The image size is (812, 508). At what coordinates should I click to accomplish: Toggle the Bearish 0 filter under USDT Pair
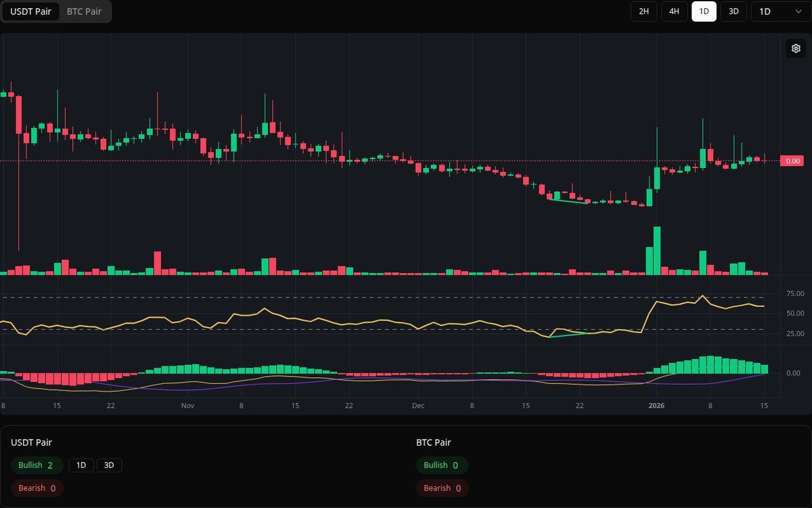coord(37,488)
